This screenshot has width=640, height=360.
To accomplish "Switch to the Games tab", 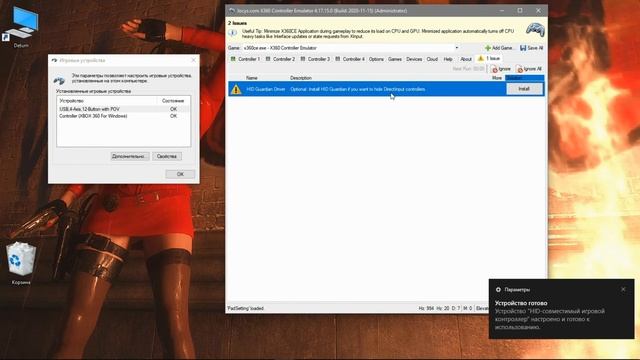I will [395, 59].
